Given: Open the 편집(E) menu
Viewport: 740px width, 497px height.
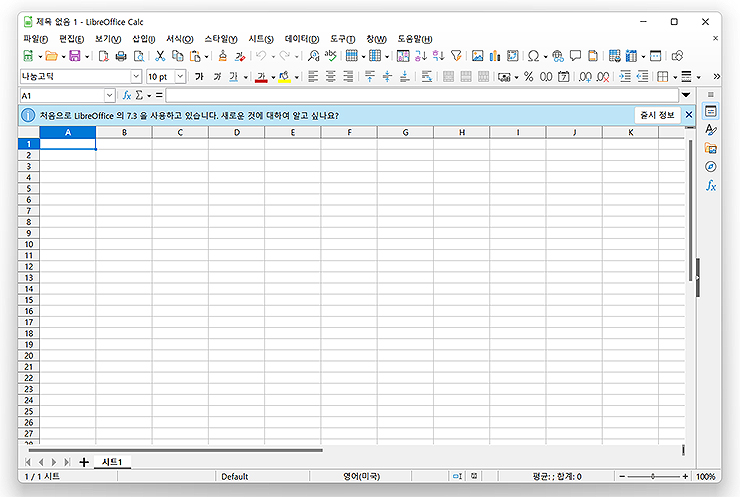Looking at the screenshot, I should pos(72,39).
